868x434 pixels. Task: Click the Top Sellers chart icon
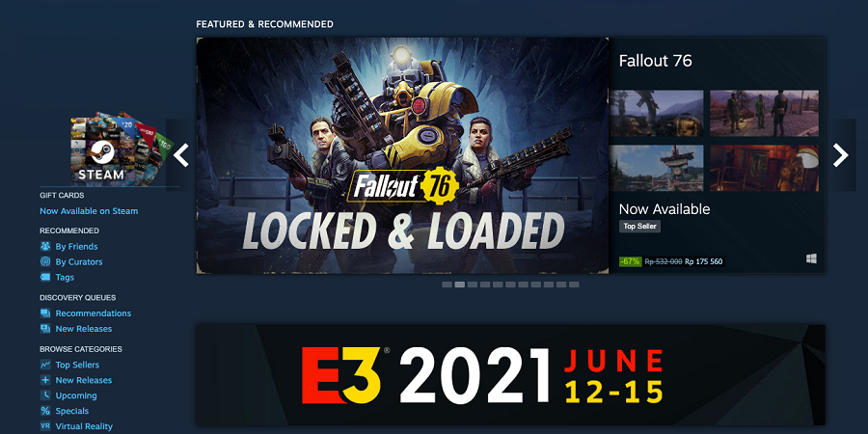click(45, 365)
